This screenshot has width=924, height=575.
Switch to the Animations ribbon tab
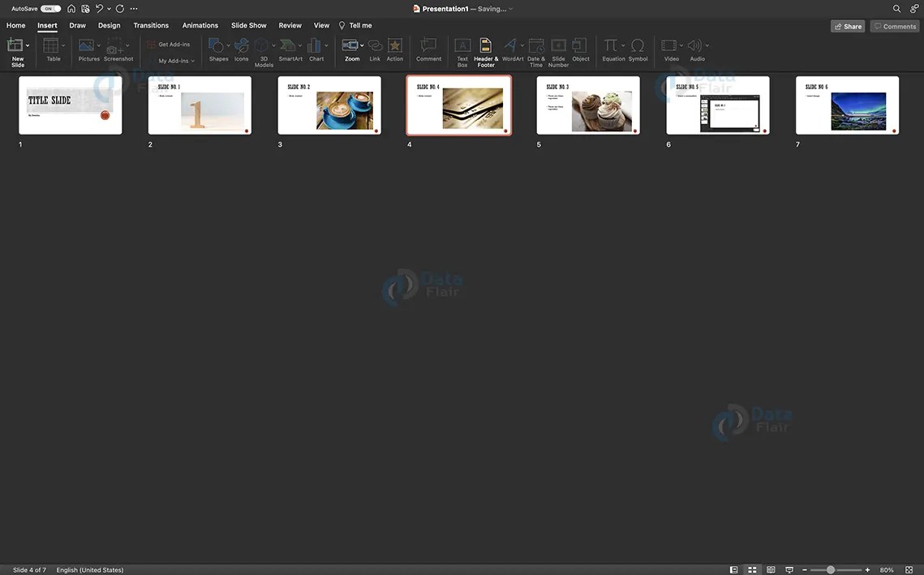pos(200,25)
